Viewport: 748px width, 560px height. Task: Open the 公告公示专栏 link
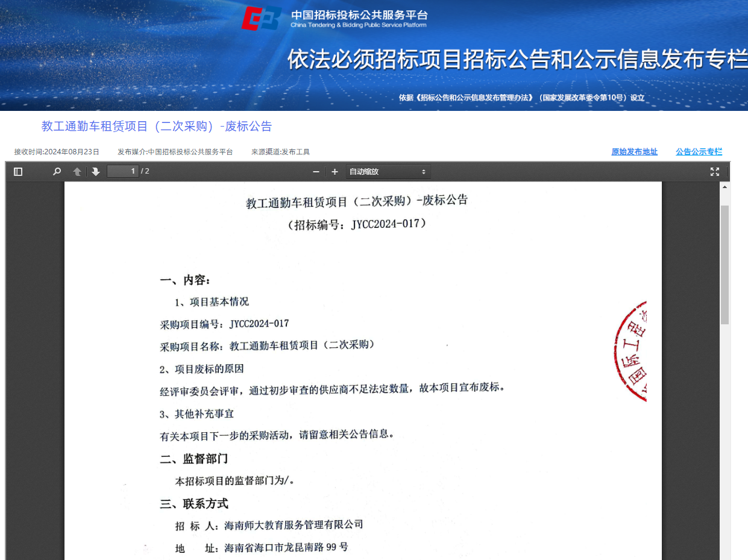[x=698, y=151]
